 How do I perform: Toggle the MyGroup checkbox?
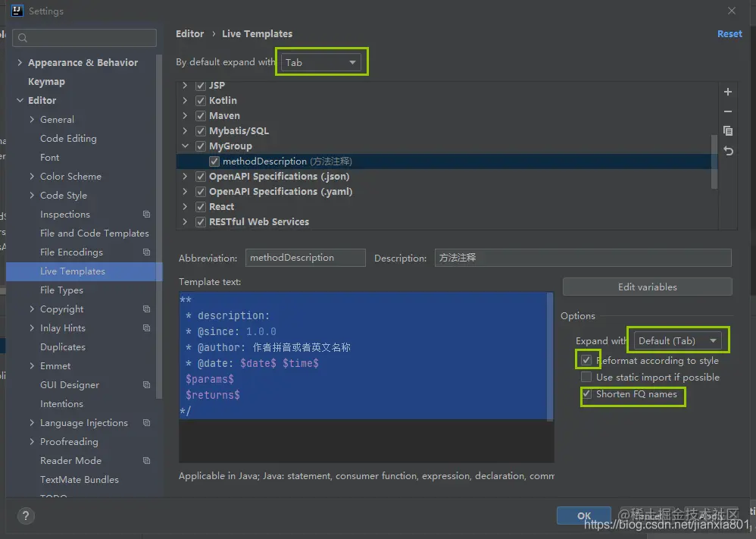[201, 146]
